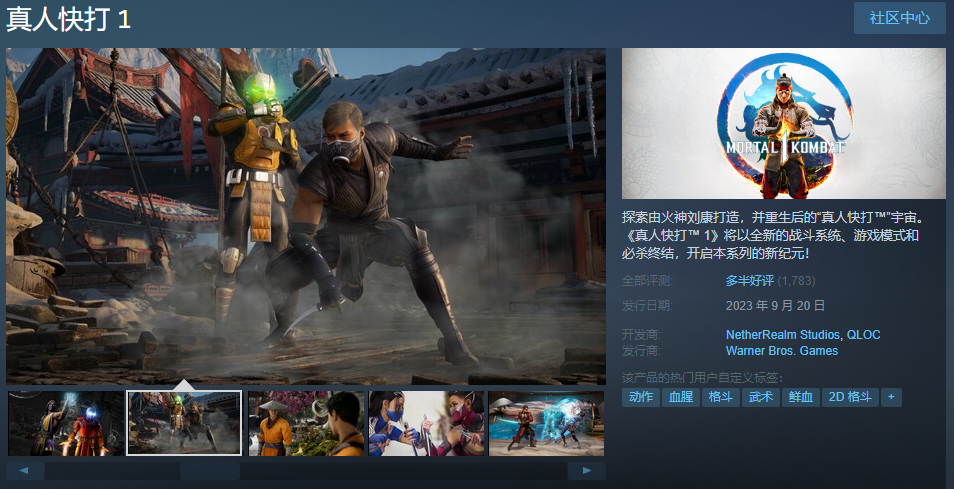This screenshot has width=954, height=489.
Task: Select the thumbnail with two women holding fans
Action: coord(427,423)
